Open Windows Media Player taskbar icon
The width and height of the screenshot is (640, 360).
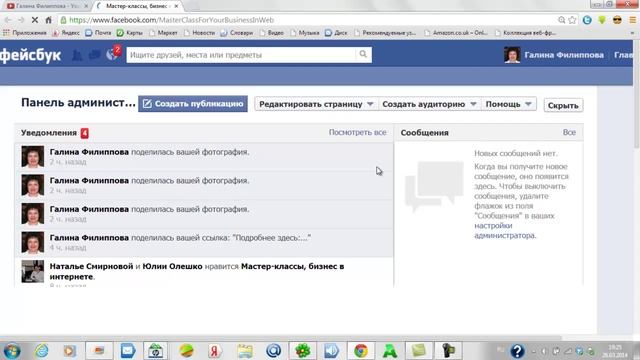[69, 351]
